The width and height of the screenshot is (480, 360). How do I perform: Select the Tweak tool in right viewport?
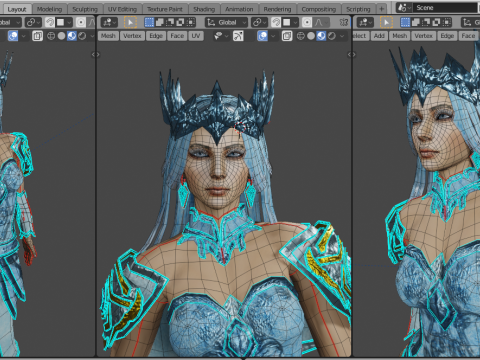386,22
